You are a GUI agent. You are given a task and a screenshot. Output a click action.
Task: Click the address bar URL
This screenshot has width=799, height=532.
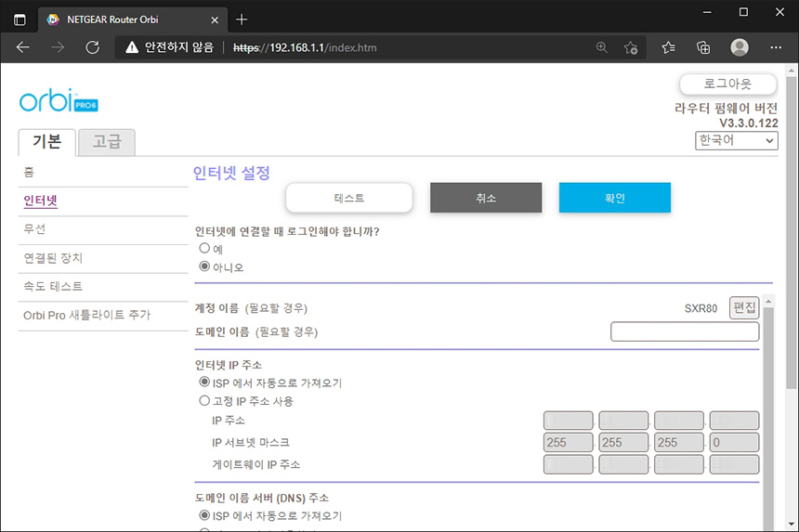[305, 47]
